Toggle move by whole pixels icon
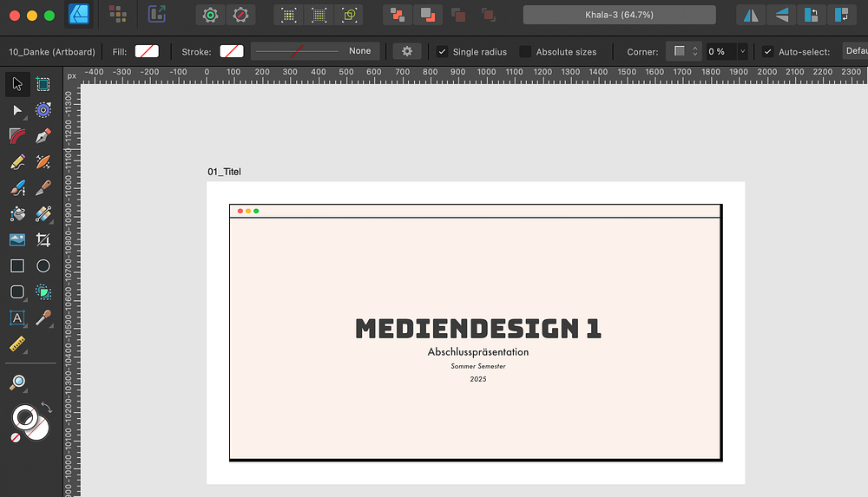The image size is (868, 497). (319, 15)
